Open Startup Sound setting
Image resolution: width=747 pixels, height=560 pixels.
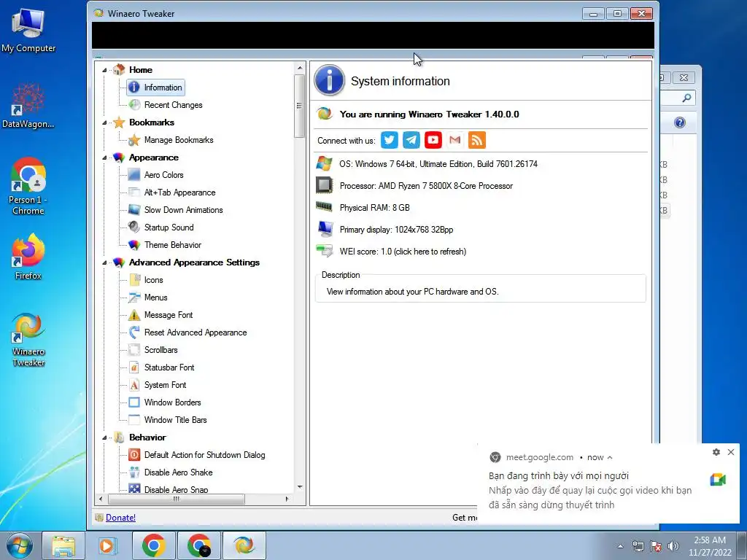169,227
